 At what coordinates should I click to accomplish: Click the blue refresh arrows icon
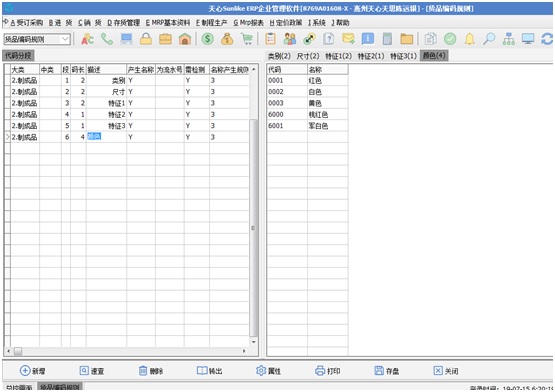pos(547,39)
